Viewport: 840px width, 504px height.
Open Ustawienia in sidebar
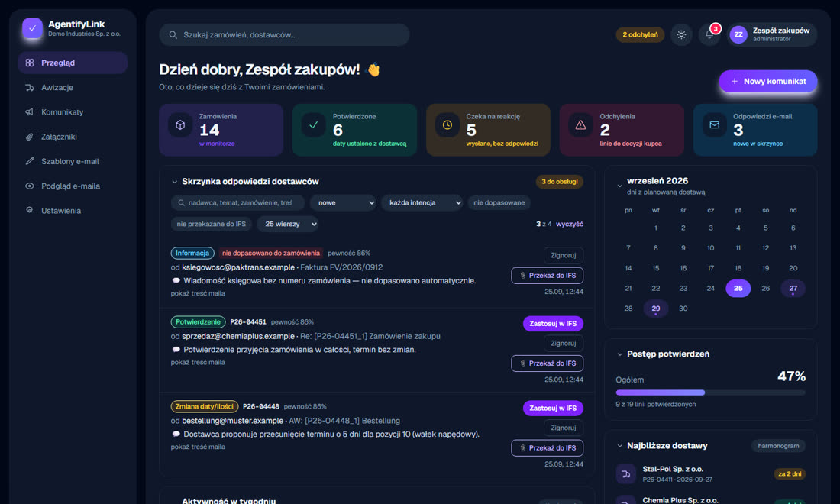73,211
